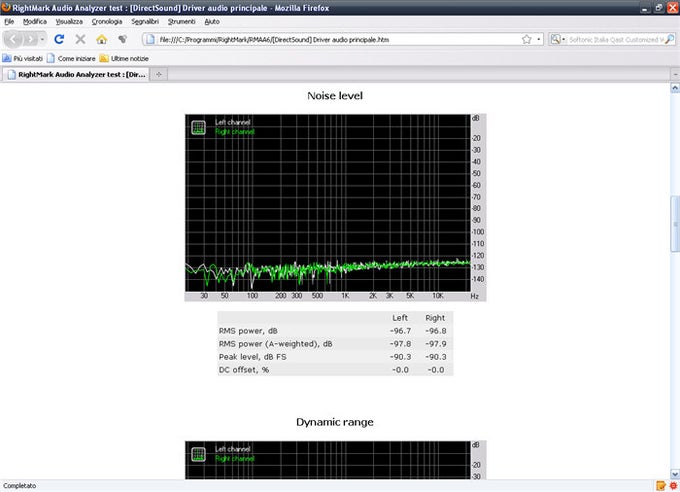The image size is (680, 492).
Task: Focus the Softonic search field
Action: click(616, 39)
